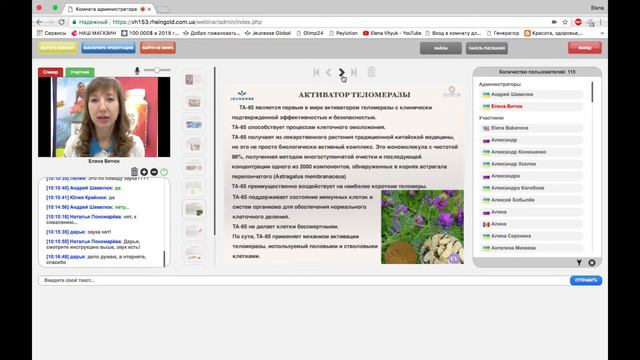This screenshot has width=640, height=360.
Task: Click the chat window scrollbar
Action: (x=164, y=259)
